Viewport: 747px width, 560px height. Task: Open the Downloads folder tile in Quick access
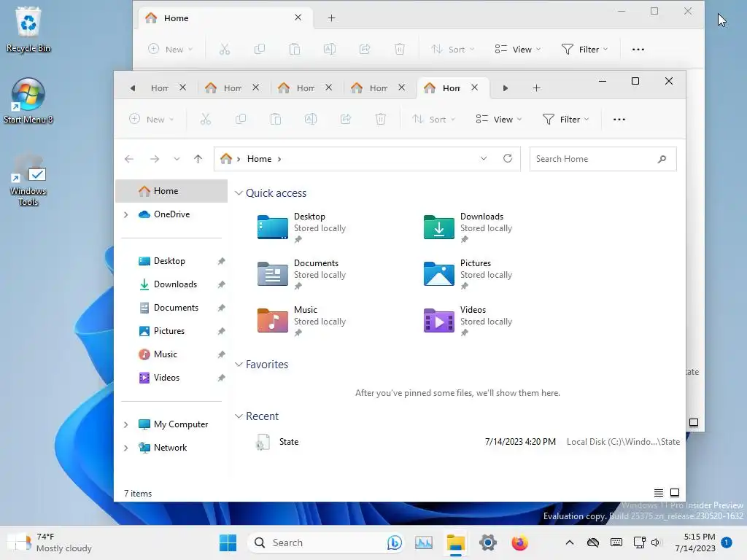468,227
